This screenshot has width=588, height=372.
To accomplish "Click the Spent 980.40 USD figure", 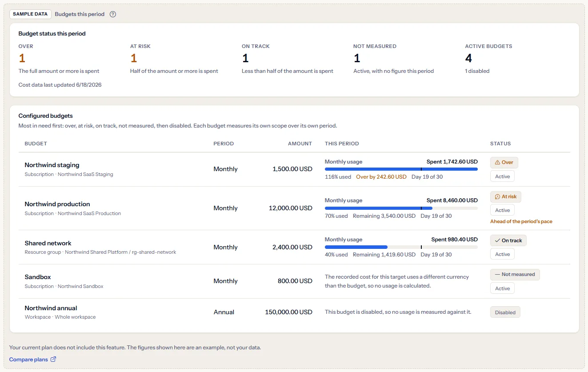I will click(x=455, y=240).
